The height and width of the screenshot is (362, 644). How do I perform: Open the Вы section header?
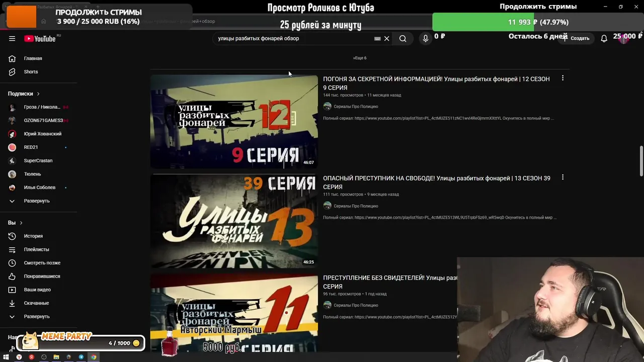[15, 223]
